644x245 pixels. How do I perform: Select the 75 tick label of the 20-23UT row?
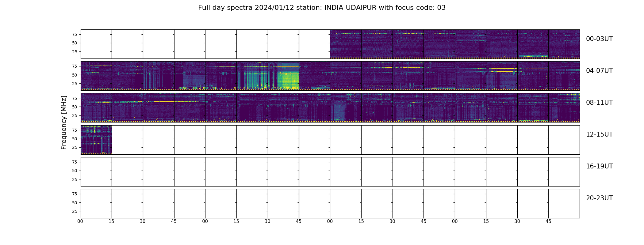(75, 194)
